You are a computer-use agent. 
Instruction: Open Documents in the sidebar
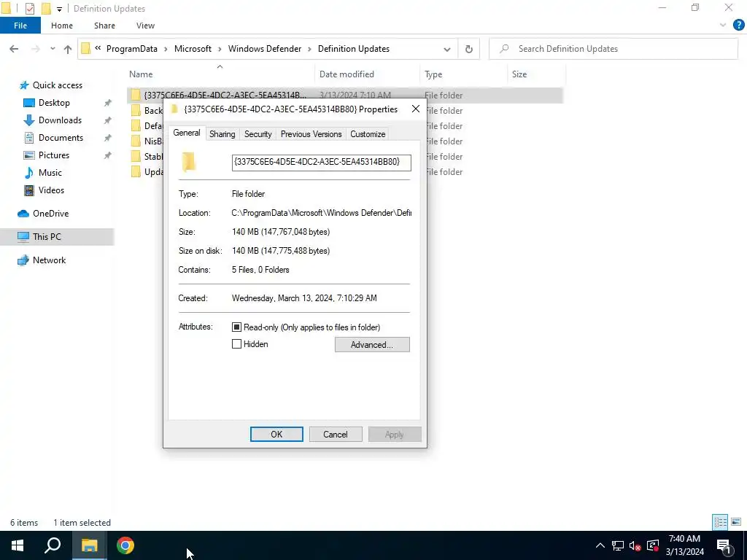61,138
